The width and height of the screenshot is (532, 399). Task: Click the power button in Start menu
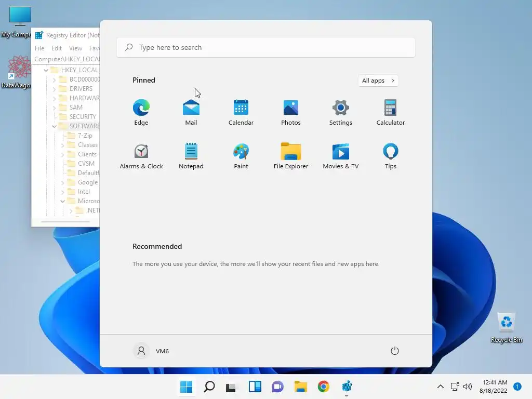[x=395, y=351]
